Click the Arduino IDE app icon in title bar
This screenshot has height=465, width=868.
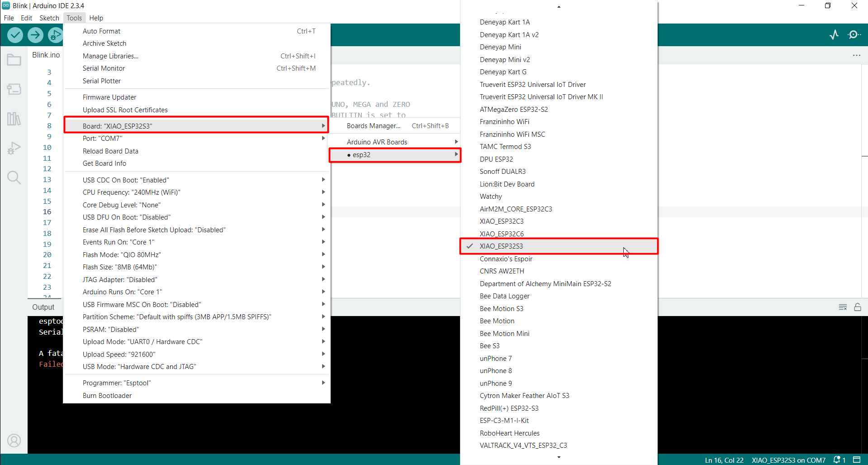[6, 5]
